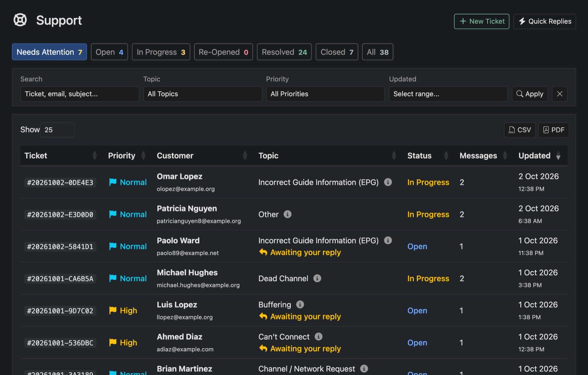This screenshot has width=588, height=375.
Task: Switch to Needs Attention tab
Action: [49, 52]
